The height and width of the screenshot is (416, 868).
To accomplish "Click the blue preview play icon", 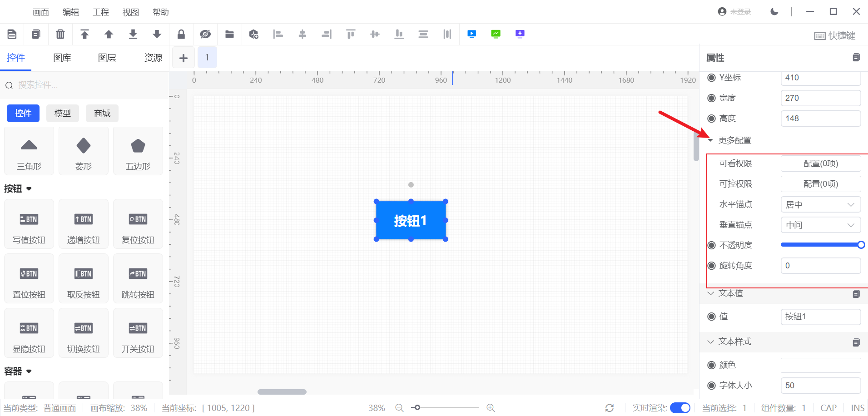I will pos(471,34).
